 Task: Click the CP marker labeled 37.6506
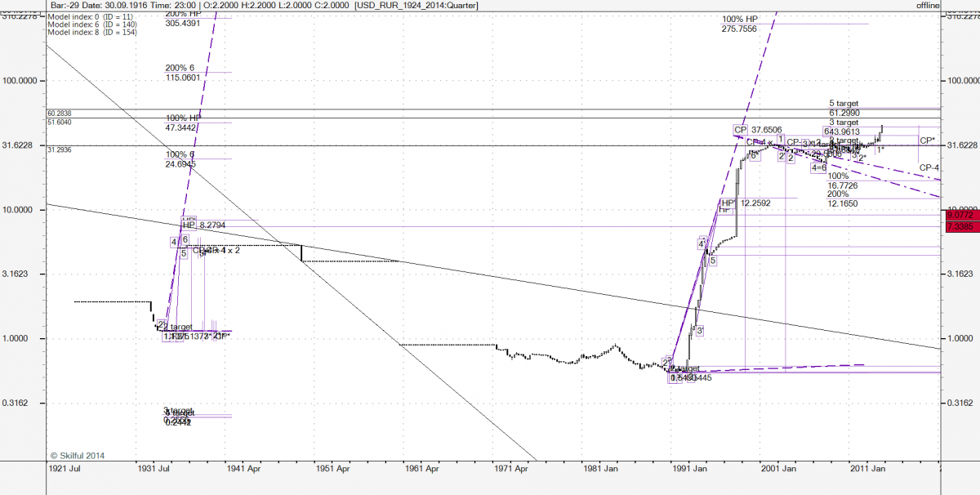[x=740, y=129]
